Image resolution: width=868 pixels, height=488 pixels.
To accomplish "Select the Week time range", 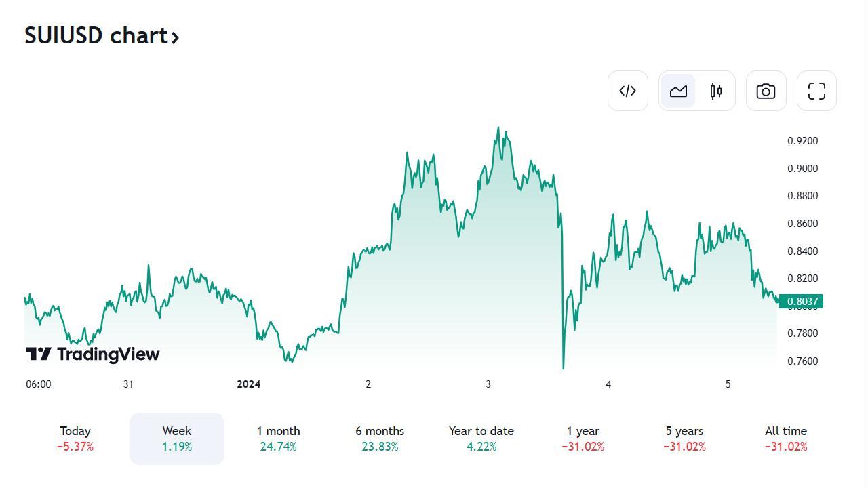I will 177,439.
